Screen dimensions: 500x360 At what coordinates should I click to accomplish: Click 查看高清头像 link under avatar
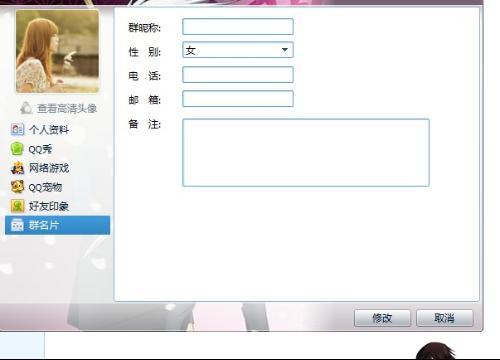[67, 108]
